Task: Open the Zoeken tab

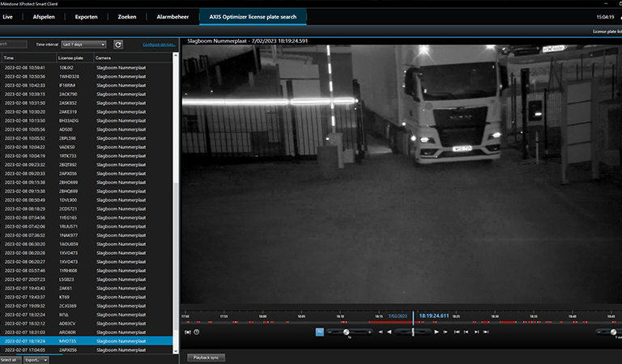Action: (129, 16)
